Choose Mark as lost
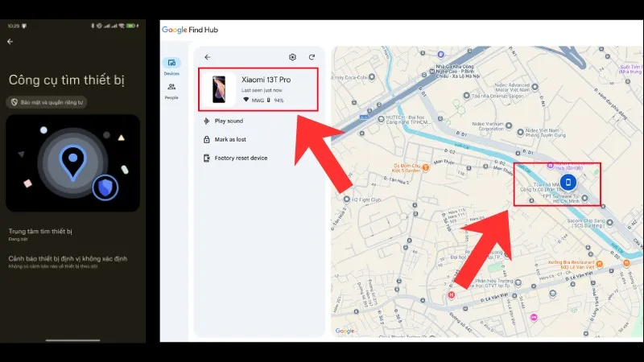Viewport: 644px width, 362px height. [x=230, y=139]
